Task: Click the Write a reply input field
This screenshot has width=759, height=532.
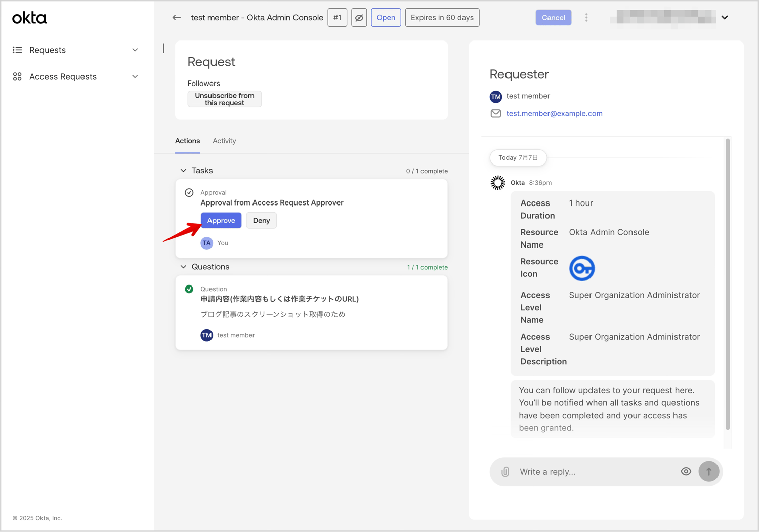Action: point(582,471)
